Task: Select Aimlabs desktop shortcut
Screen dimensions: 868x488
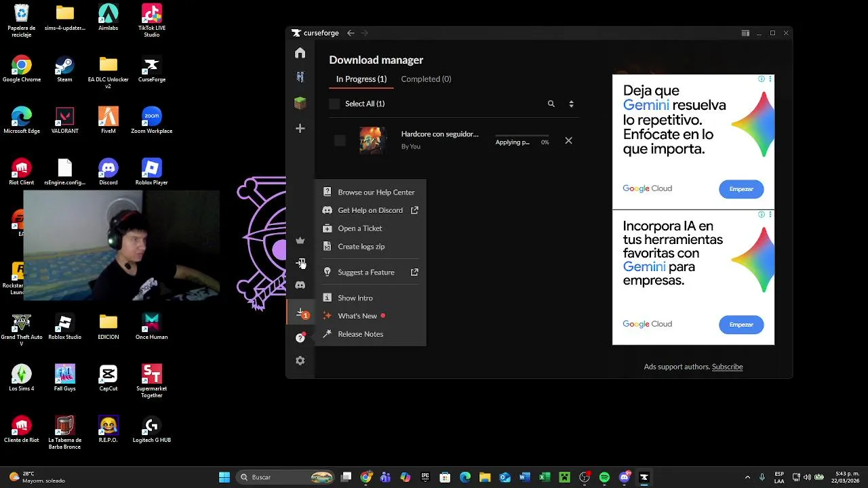Action: (x=108, y=18)
